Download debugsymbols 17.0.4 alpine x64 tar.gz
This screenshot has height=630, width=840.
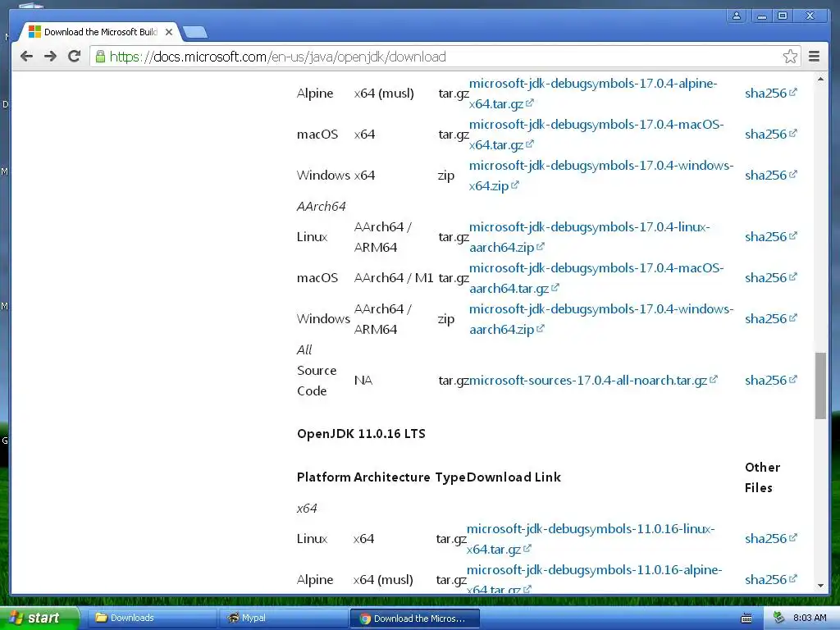(593, 94)
